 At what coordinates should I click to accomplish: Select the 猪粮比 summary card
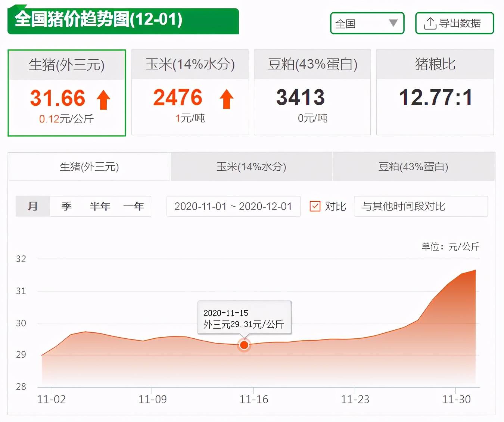click(x=435, y=92)
